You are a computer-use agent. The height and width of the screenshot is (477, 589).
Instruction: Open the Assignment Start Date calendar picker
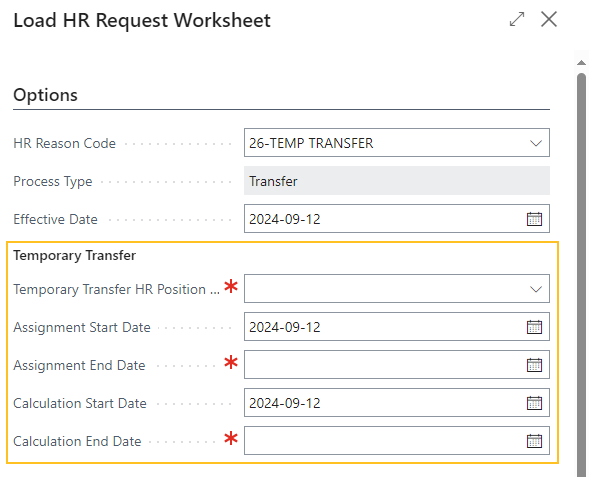[x=534, y=327]
